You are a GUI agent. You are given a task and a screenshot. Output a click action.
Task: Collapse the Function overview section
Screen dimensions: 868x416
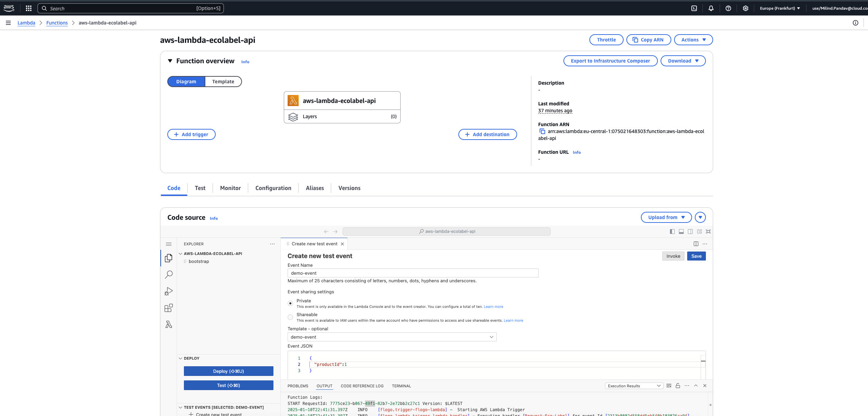click(170, 61)
